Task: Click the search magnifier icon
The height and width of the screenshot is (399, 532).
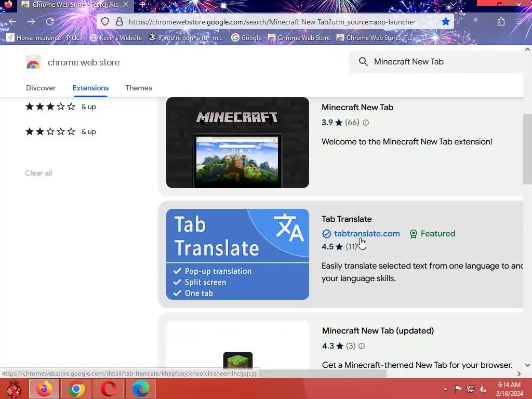Action: [x=363, y=62]
